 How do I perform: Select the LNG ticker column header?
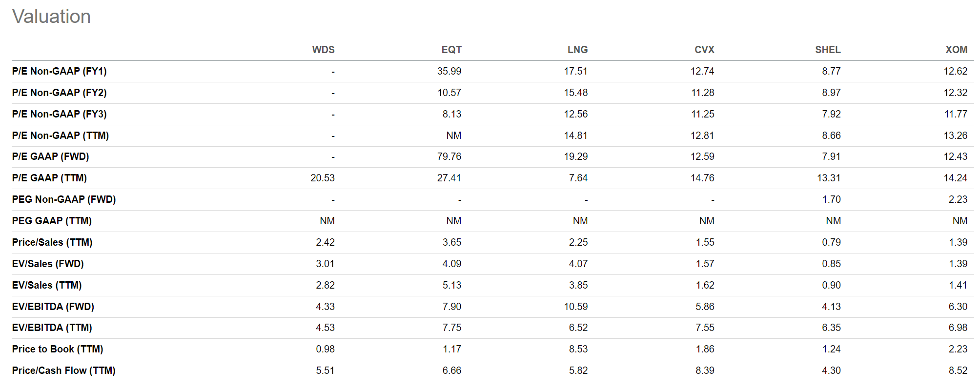click(577, 50)
